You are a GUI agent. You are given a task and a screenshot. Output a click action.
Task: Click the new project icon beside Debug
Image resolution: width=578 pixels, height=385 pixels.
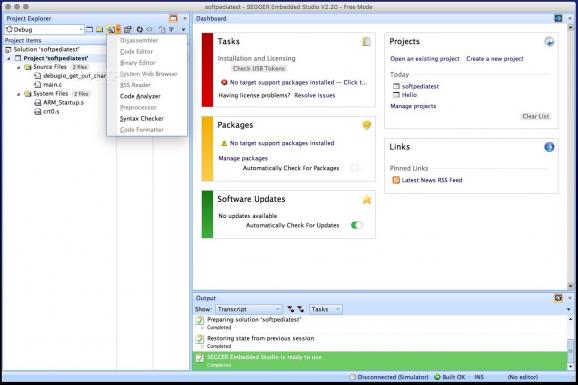tap(90, 30)
